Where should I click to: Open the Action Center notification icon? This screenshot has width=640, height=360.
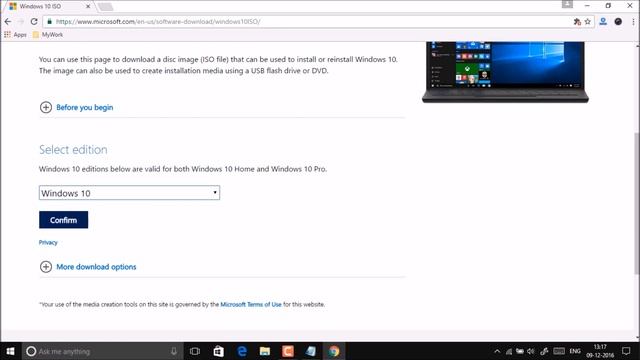point(626,351)
